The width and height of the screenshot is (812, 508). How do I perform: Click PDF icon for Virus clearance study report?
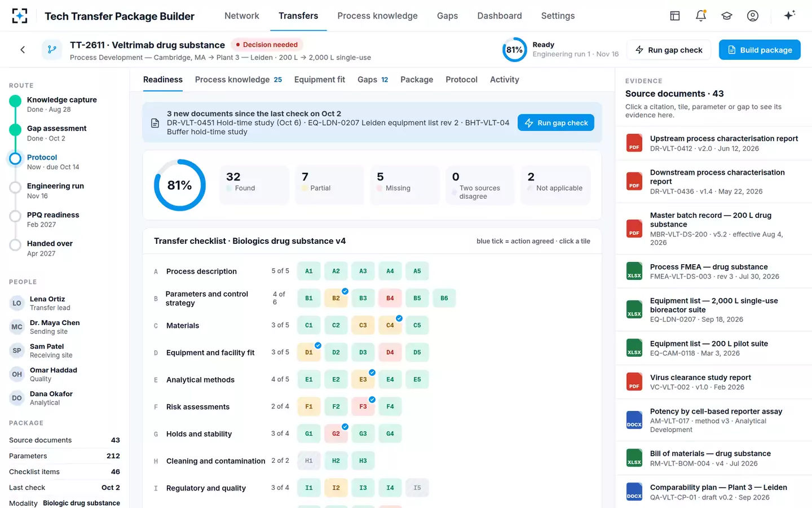[x=634, y=382]
